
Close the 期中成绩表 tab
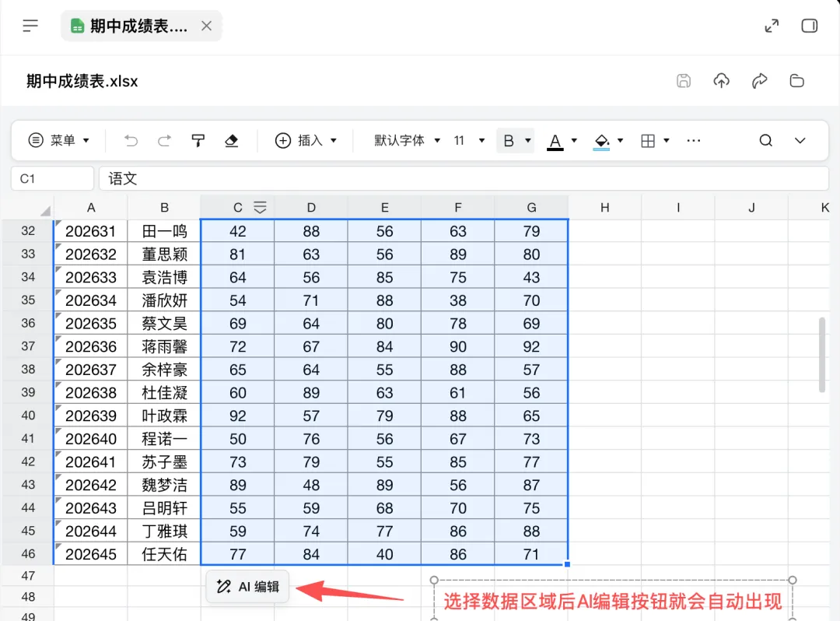click(x=206, y=26)
